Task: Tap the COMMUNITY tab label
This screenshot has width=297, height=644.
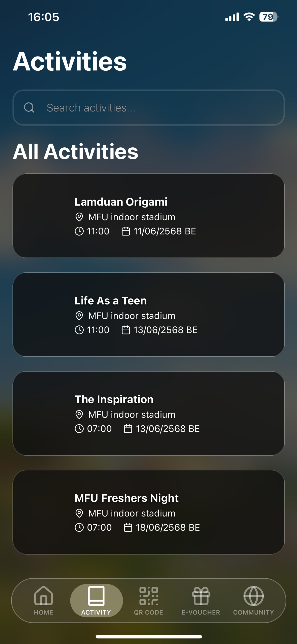Action: pyautogui.click(x=253, y=612)
